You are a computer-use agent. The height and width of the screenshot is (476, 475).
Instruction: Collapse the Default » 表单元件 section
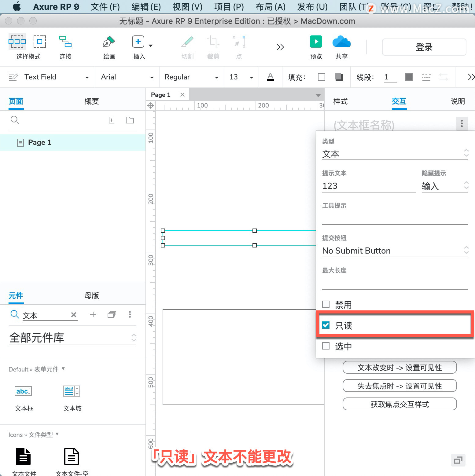coord(63,369)
